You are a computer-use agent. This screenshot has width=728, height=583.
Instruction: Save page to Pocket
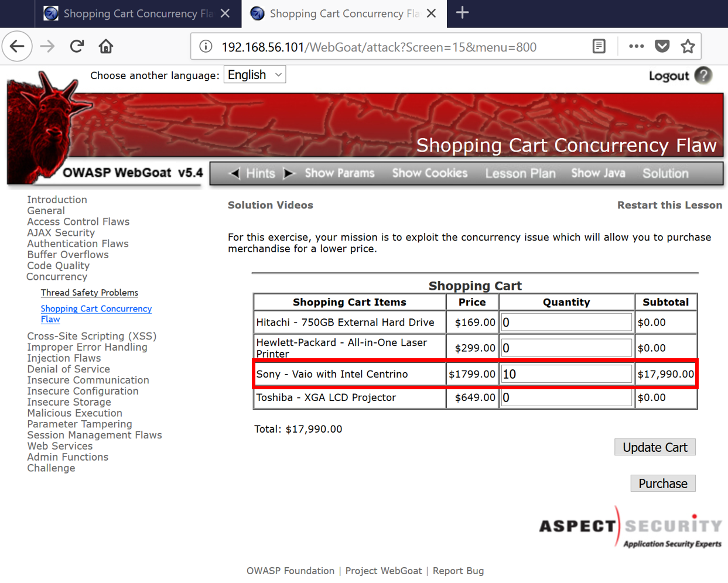click(x=662, y=46)
